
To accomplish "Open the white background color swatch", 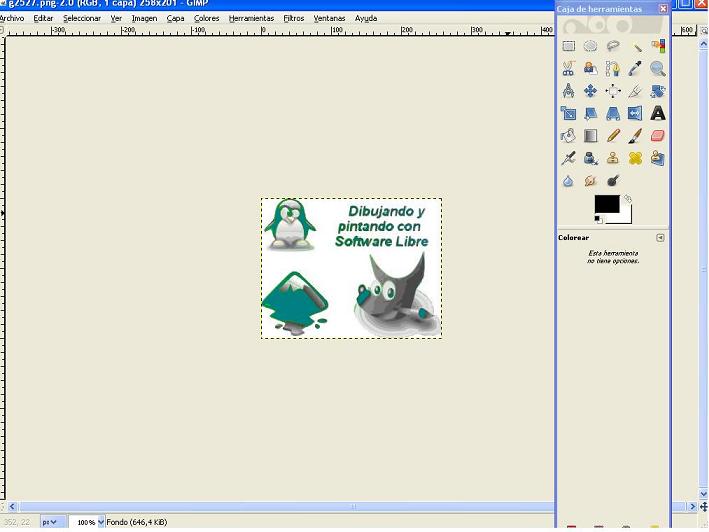I will [x=626, y=218].
